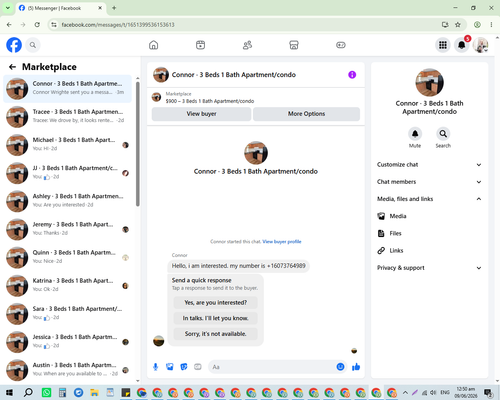Viewport: 500px width, 400px height.
Task: Mute this conversation bell icon
Action: (415, 134)
